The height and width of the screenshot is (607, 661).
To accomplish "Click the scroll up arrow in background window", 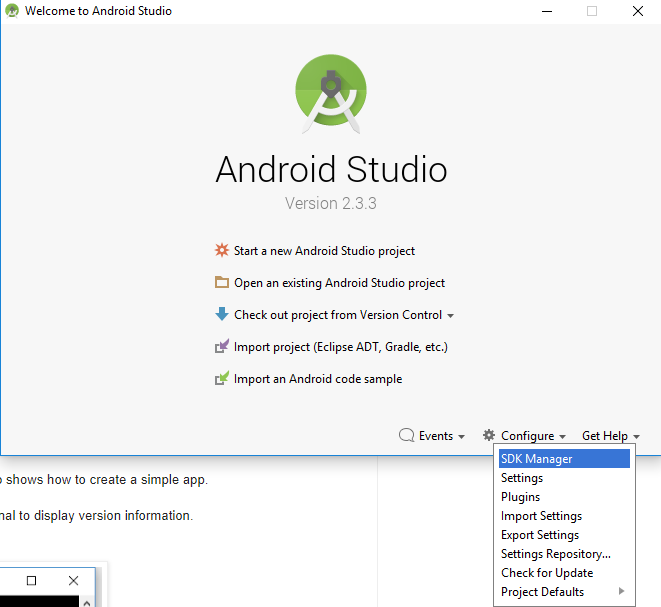I will (x=87, y=603).
